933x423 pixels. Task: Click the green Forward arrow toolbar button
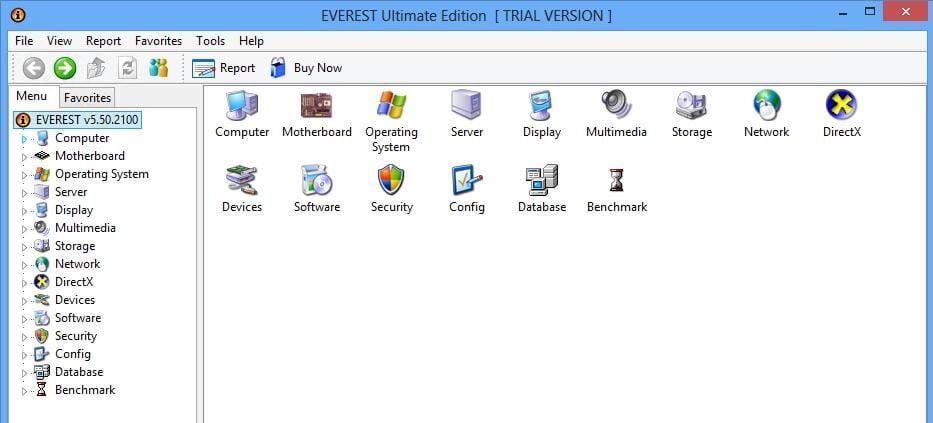coord(65,68)
